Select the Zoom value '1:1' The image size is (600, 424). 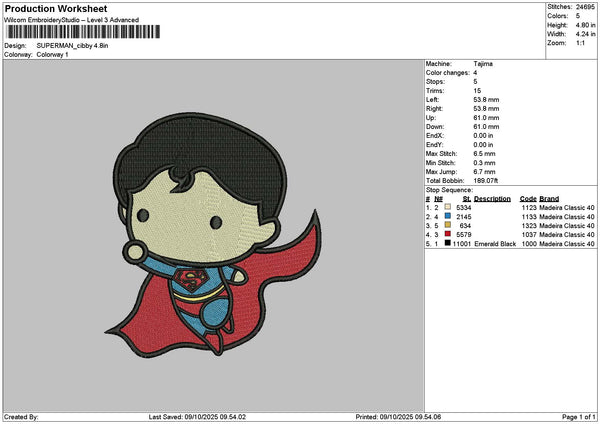point(580,43)
